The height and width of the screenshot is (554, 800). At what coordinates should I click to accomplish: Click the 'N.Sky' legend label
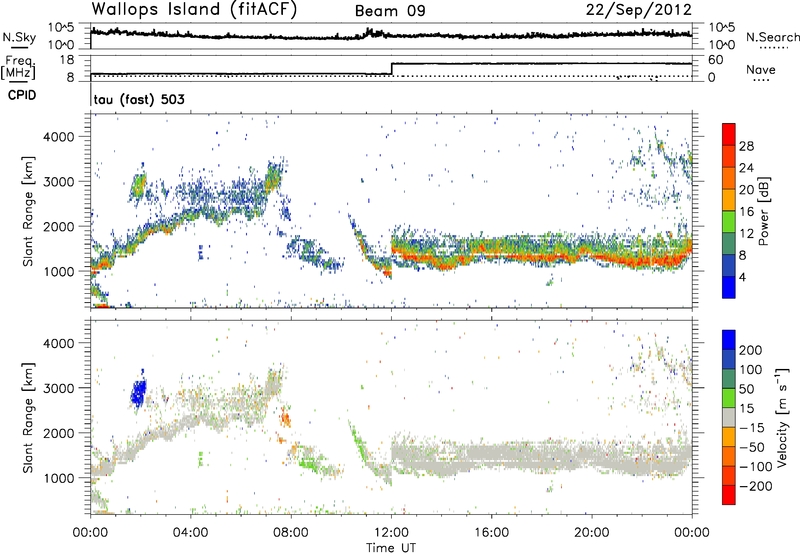(x=19, y=37)
